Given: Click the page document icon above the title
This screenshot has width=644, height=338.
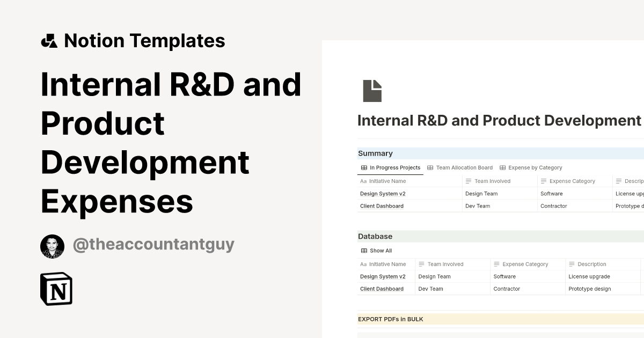Looking at the screenshot, I should [x=373, y=91].
